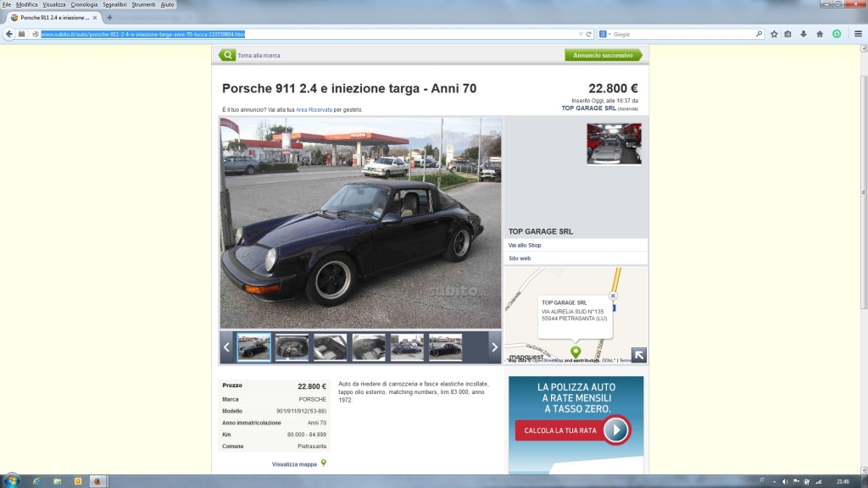Image resolution: width=868 pixels, height=488 pixels.
Task: Select the first gallery thumbnail of the car
Action: coord(254,347)
